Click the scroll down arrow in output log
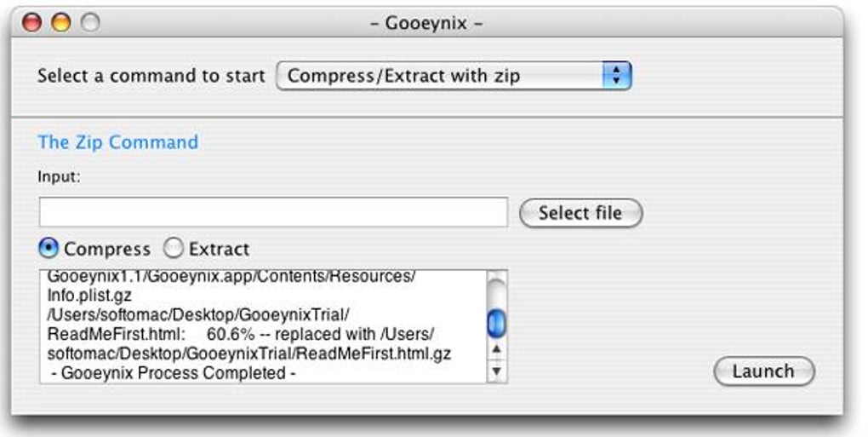The height and width of the screenshot is (437, 868). click(x=496, y=371)
